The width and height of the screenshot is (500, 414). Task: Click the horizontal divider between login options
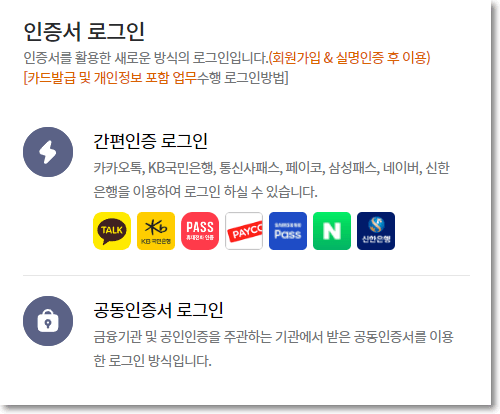pyautogui.click(x=246, y=276)
